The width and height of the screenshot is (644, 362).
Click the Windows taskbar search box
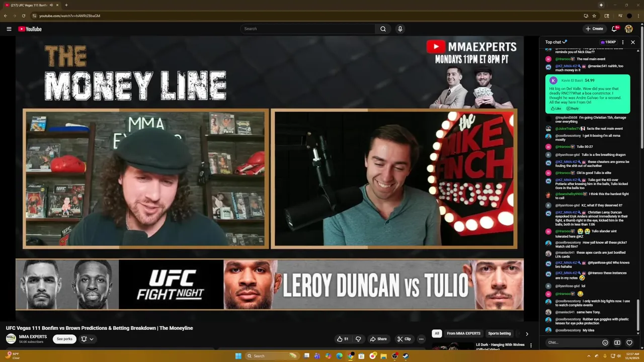pyautogui.click(x=272, y=356)
